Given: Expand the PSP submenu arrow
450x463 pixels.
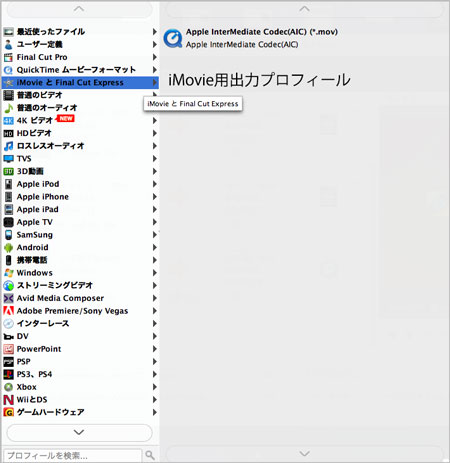Looking at the screenshot, I should 155,362.
